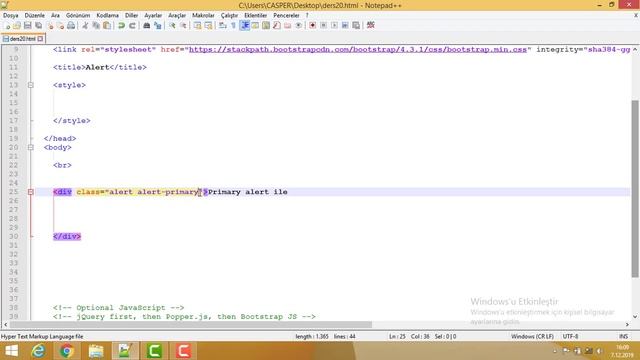Toggle synchronized horizontal scrolling
This screenshot has width=640, height=360.
click(209, 25)
